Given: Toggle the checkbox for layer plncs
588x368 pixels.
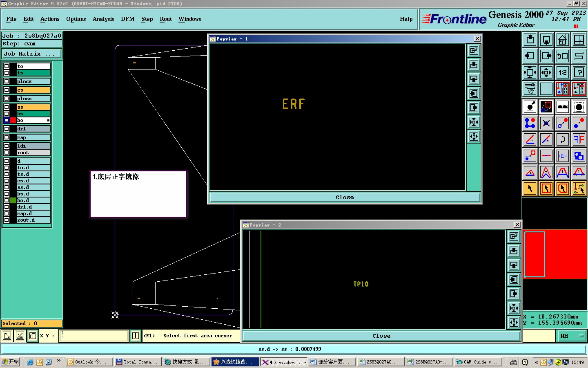Looking at the screenshot, I should [x=7, y=81].
